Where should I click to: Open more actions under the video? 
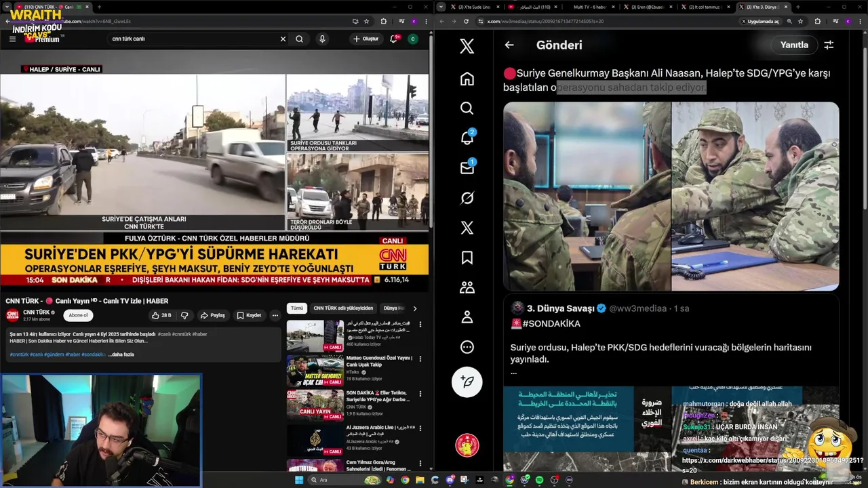pos(275,315)
